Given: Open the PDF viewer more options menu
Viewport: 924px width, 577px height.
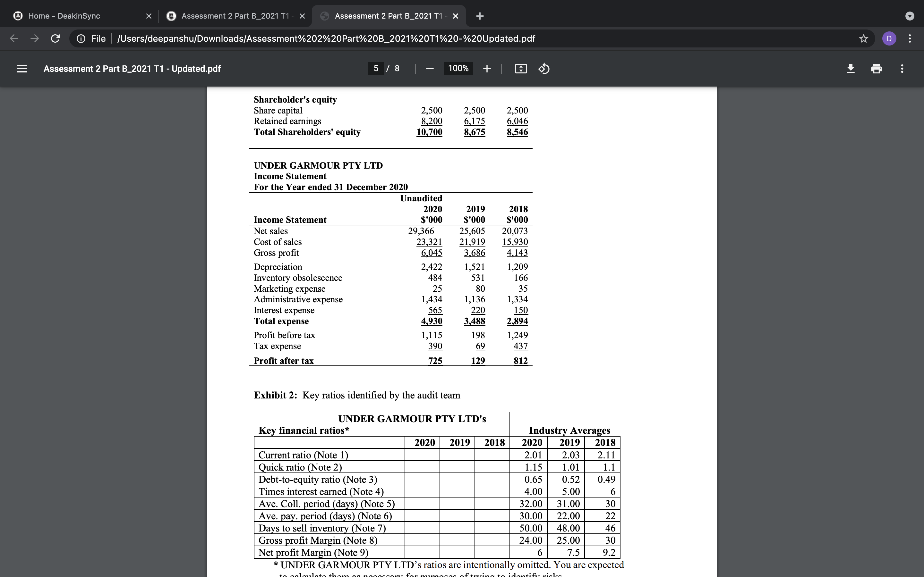Looking at the screenshot, I should 902,68.
